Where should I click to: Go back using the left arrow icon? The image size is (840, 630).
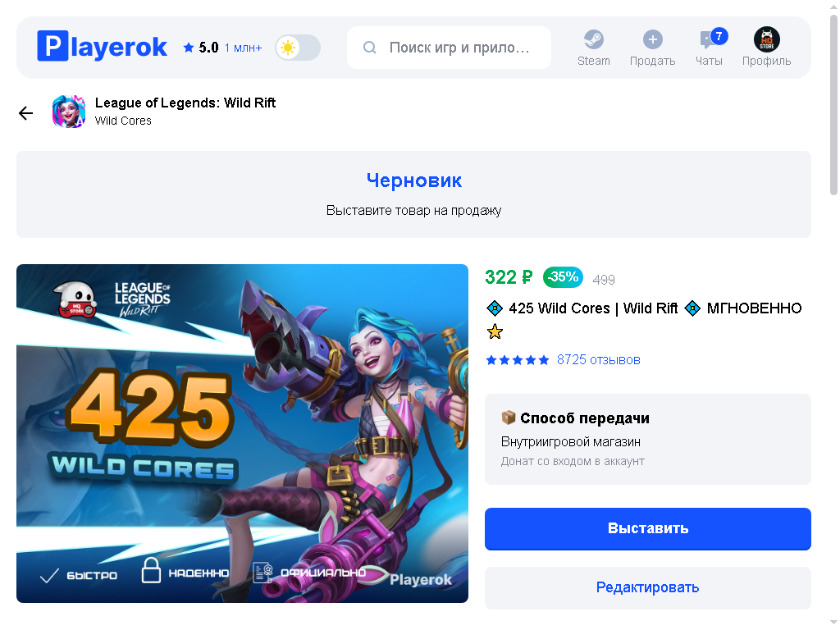[x=25, y=113]
